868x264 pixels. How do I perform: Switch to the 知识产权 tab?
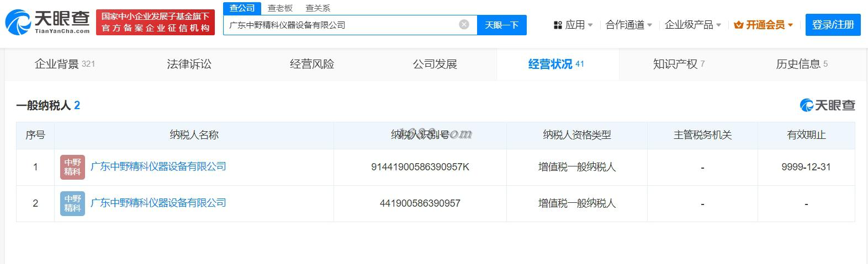pyautogui.click(x=680, y=64)
